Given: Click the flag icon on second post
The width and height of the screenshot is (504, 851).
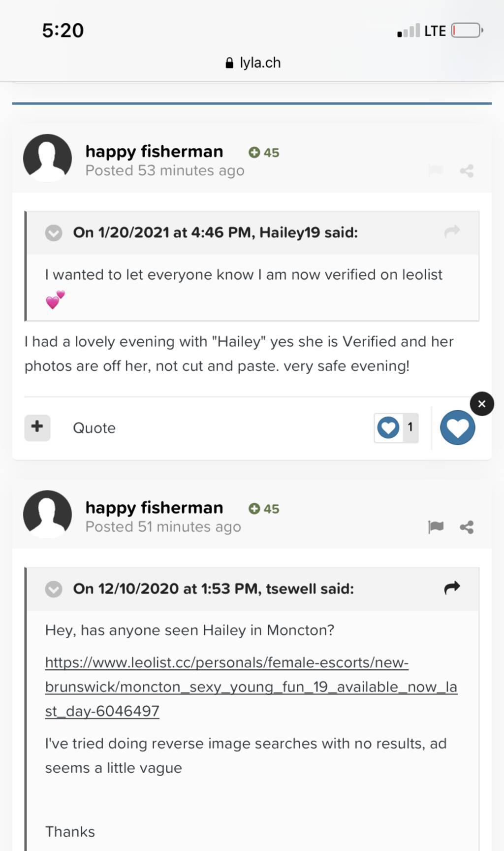Looking at the screenshot, I should [436, 527].
